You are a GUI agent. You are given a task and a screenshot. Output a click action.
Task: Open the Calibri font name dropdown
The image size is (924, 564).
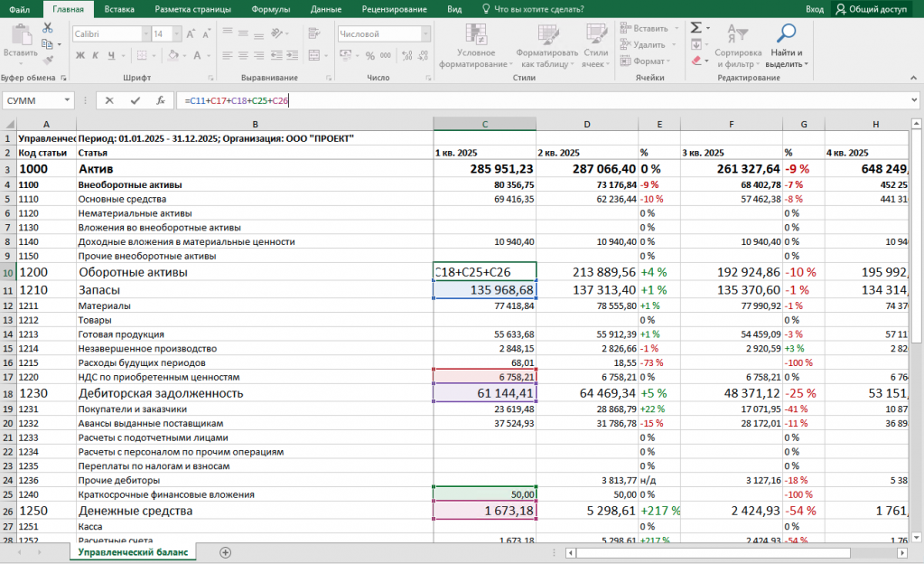(x=145, y=34)
